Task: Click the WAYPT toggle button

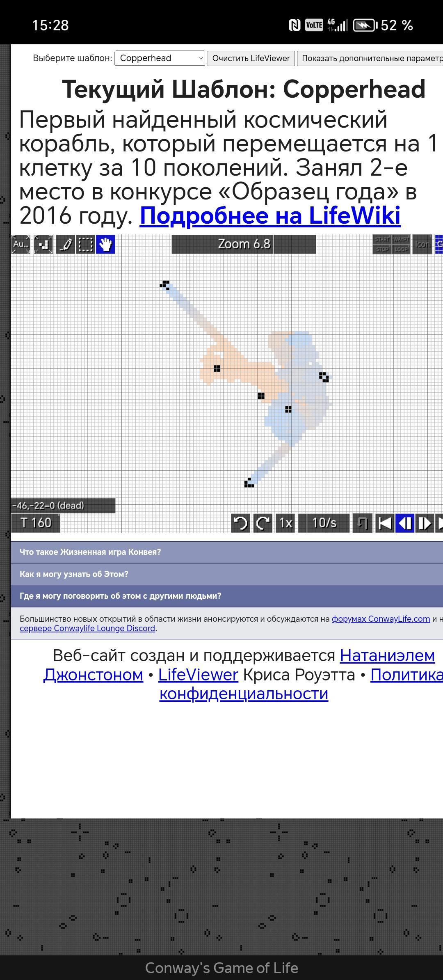Action: click(401, 239)
